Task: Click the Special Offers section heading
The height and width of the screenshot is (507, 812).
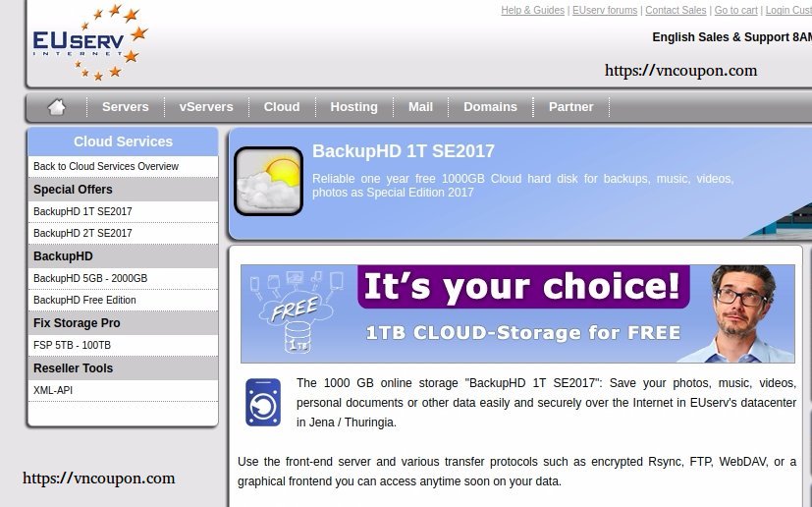Action: [x=123, y=190]
